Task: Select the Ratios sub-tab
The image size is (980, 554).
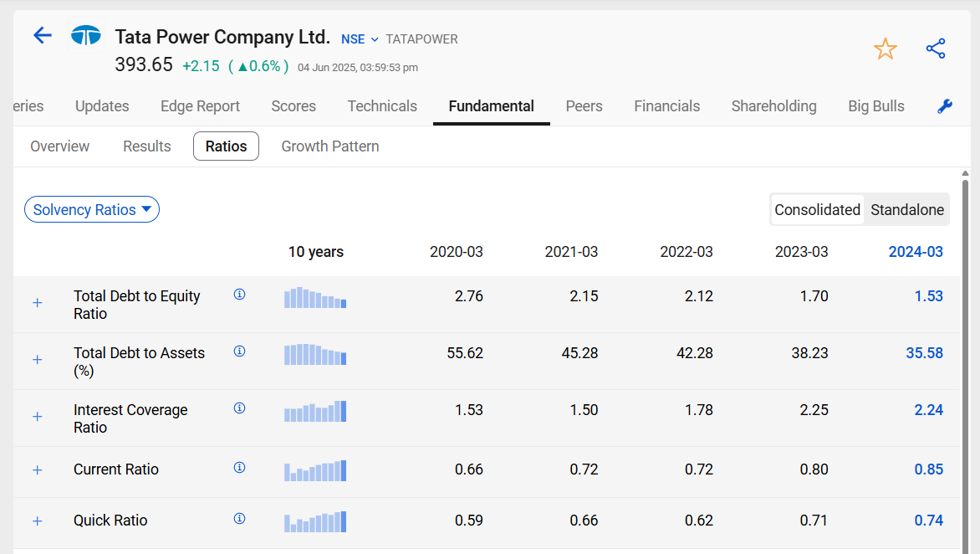Action: click(x=227, y=146)
